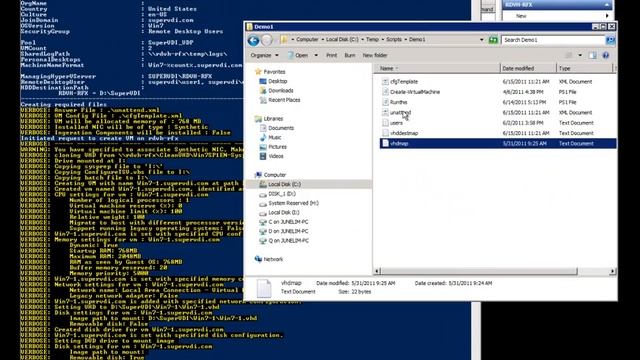Select Favorites in the navigation pane
Screen dimensions: 640x360
pos(274,72)
